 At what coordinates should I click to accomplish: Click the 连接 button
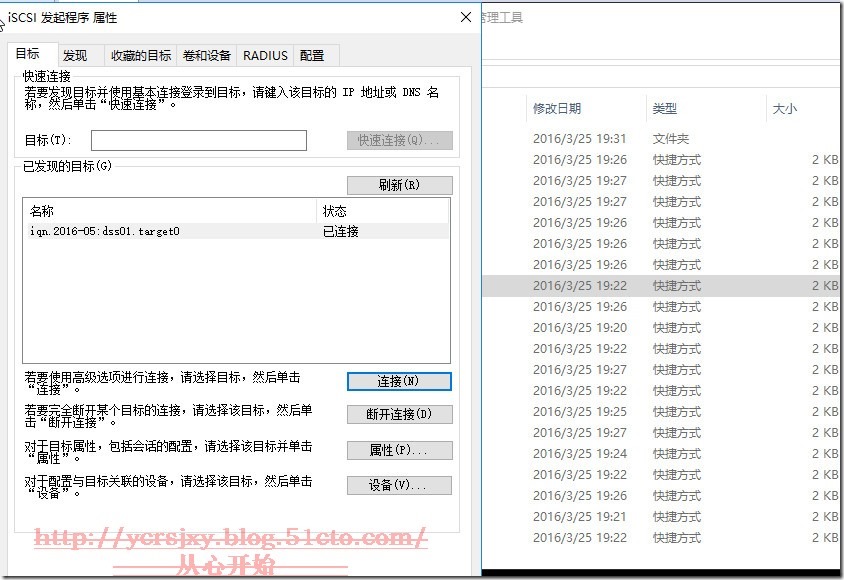click(399, 381)
